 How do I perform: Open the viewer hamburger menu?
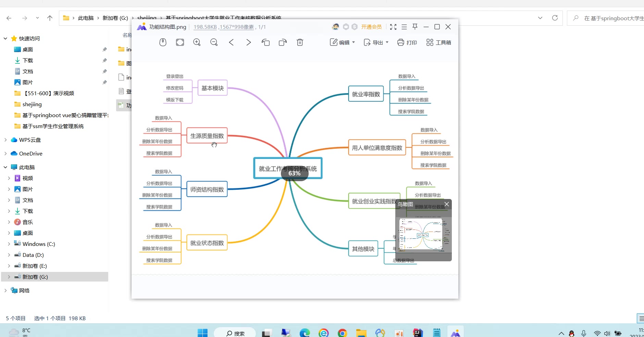(x=404, y=27)
